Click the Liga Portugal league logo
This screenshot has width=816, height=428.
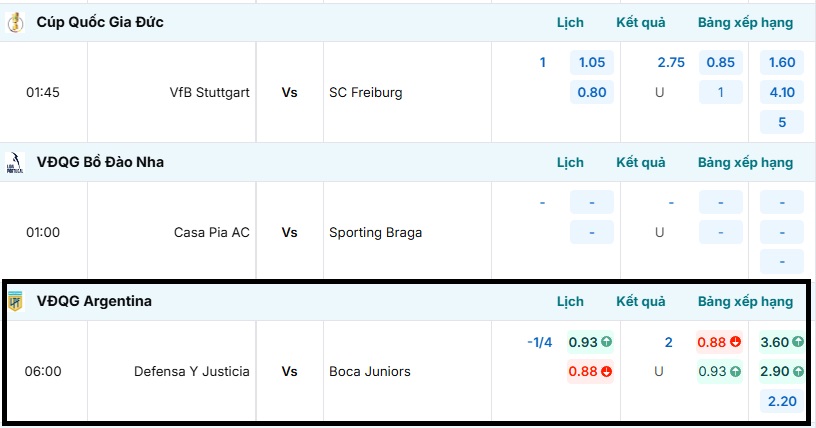pos(14,162)
